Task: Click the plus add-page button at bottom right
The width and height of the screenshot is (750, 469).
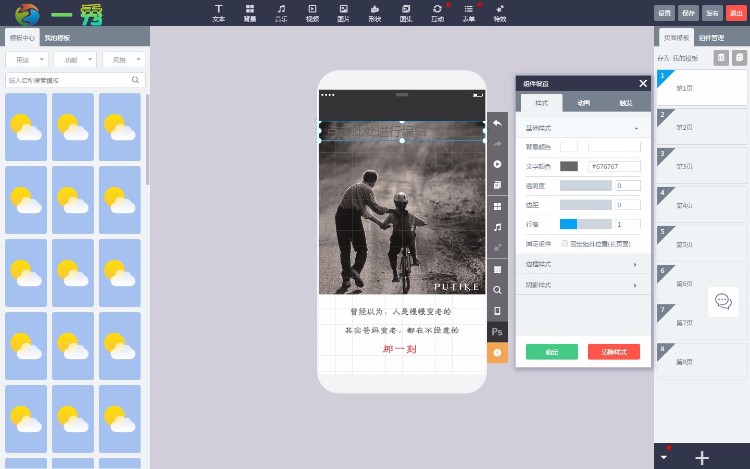Action: (702, 458)
